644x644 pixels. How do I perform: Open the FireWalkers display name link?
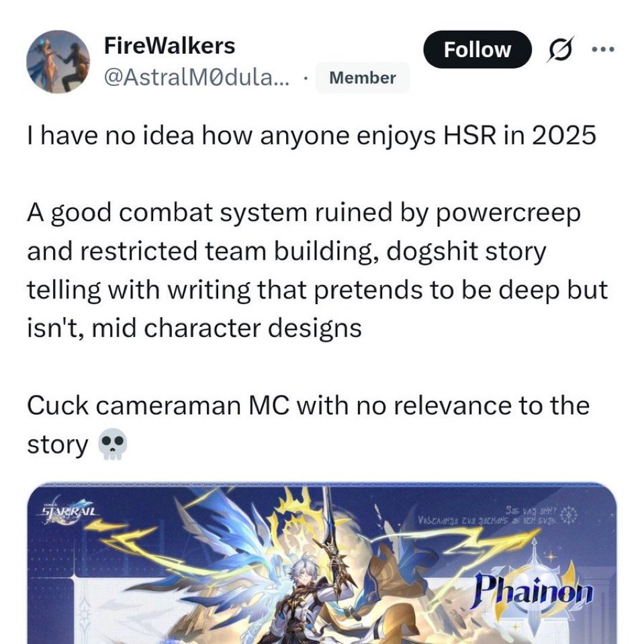170,46
